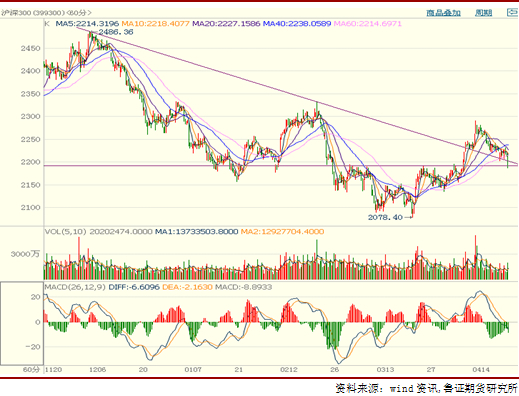Select the MA1:13733503.8000 volume label
This screenshot has height=396, width=519.
[197, 232]
